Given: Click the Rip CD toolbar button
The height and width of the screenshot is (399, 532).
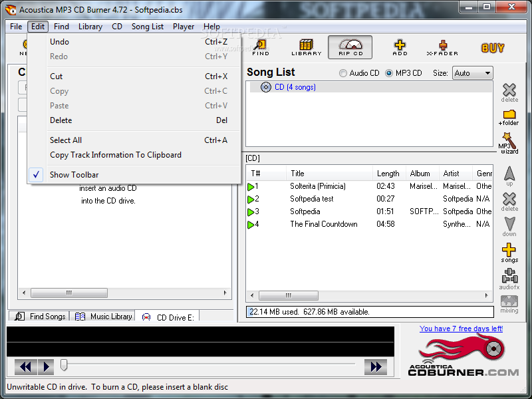Looking at the screenshot, I should pyautogui.click(x=350, y=47).
